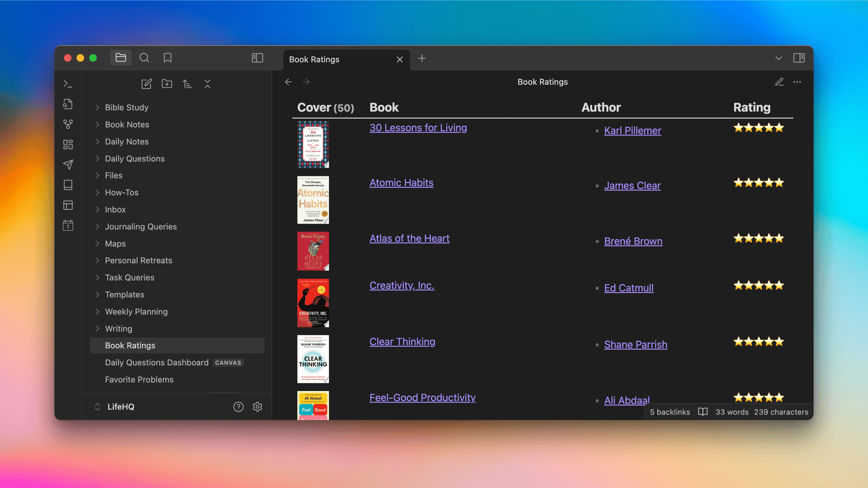Close the Book Ratings tab

400,59
